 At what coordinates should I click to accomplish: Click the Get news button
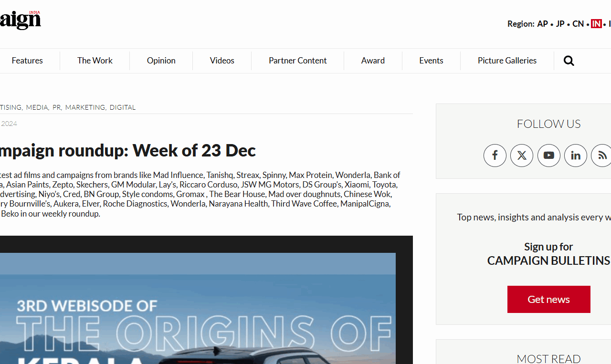(x=549, y=299)
